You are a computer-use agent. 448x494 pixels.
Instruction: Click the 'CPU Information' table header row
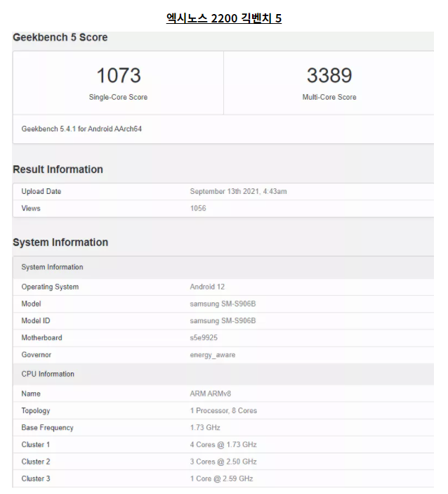click(223, 374)
